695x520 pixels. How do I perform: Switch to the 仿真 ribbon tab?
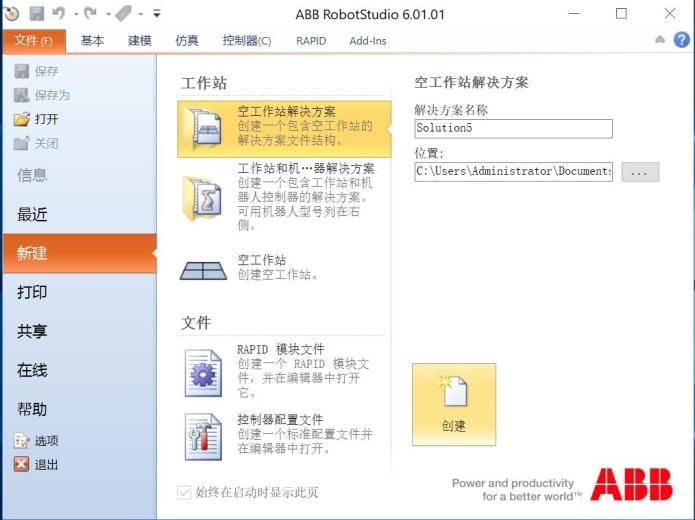[x=187, y=41]
